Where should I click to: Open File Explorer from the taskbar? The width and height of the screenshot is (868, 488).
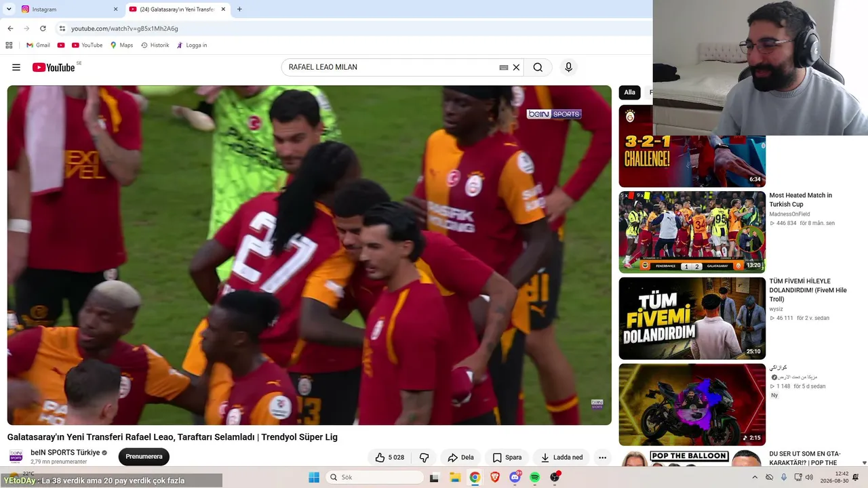pos(455,477)
